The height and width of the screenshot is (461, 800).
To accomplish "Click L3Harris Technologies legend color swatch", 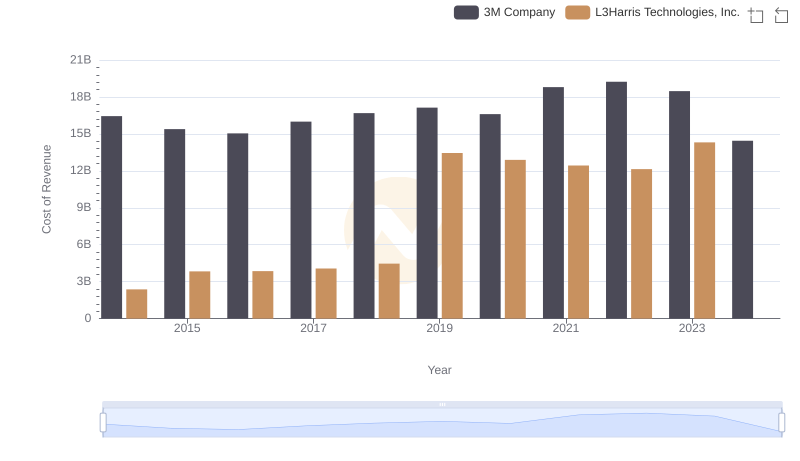I will pyautogui.click(x=578, y=12).
